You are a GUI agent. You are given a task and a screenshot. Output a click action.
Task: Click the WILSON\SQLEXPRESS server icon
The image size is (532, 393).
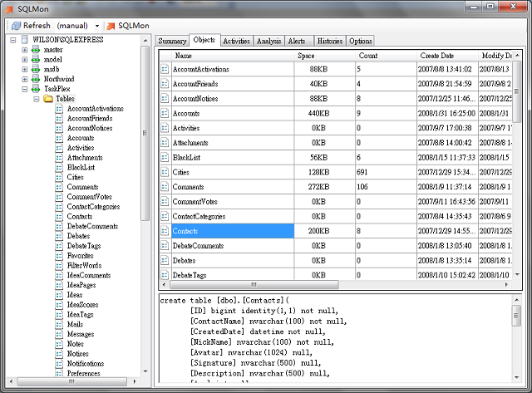pyautogui.click(x=23, y=40)
